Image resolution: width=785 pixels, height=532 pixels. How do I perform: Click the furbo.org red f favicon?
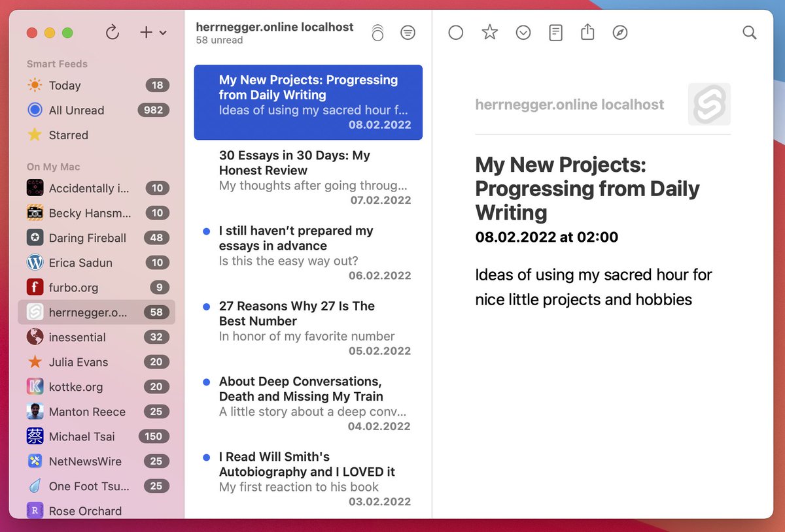point(35,288)
